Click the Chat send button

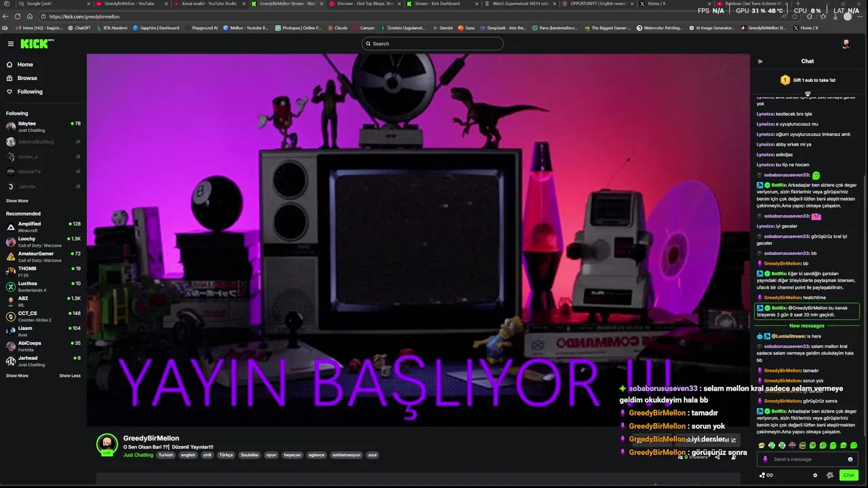(x=848, y=475)
